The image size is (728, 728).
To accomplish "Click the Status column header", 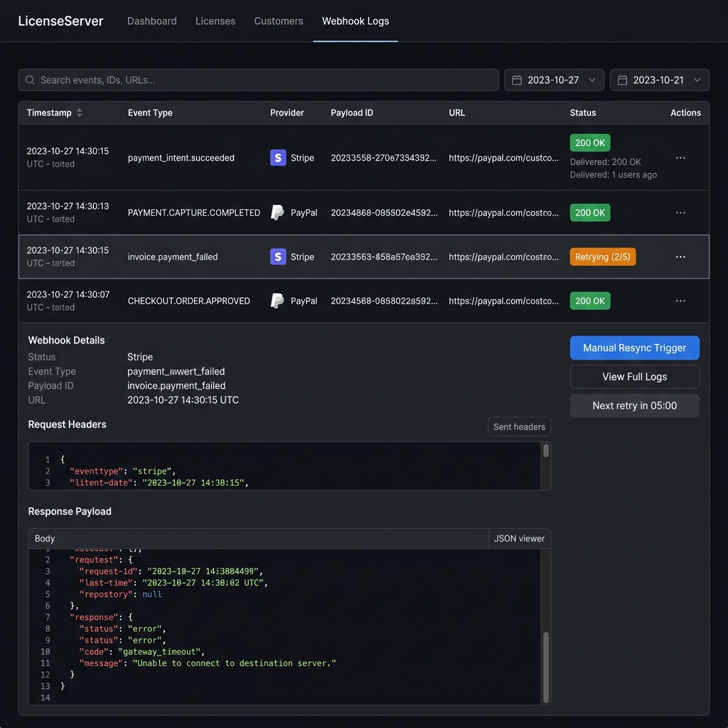I will [583, 113].
